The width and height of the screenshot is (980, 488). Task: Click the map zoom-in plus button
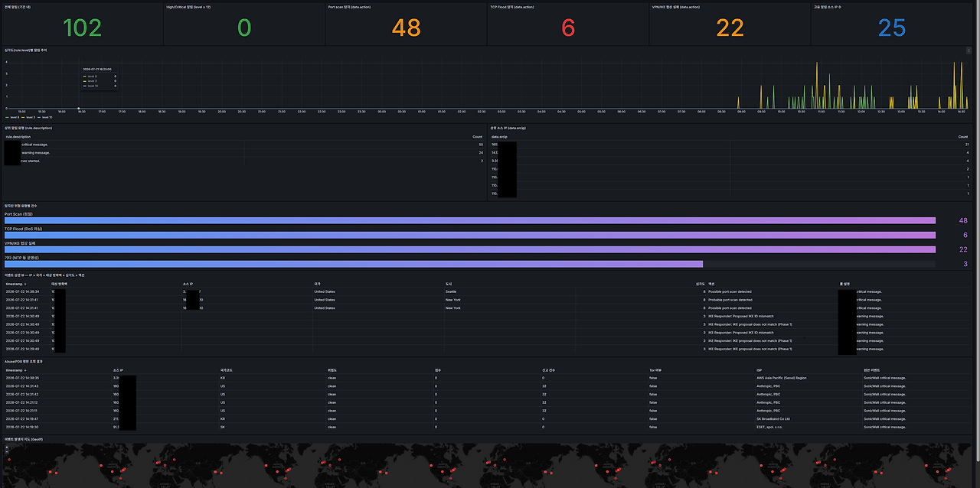point(7,447)
